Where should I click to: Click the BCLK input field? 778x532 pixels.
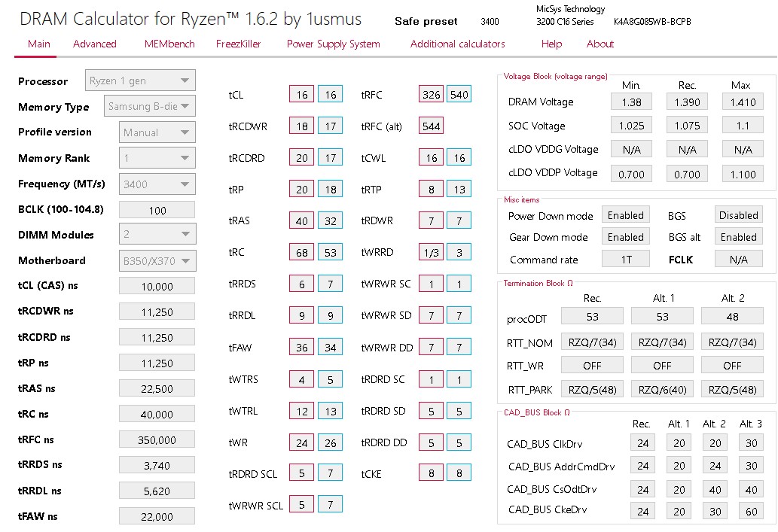(157, 210)
